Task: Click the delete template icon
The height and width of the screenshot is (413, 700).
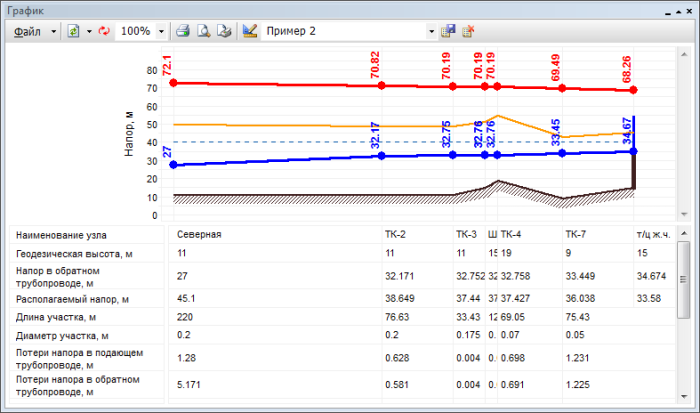Action: coord(469,31)
